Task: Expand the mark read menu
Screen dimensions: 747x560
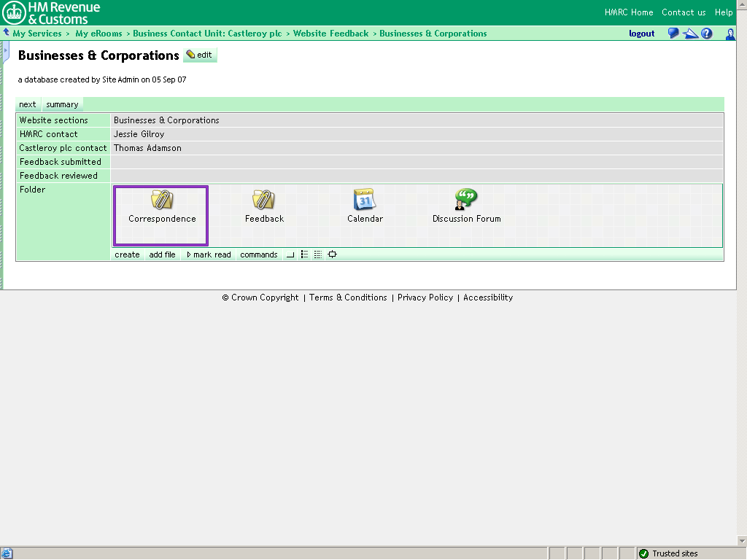Action: click(209, 254)
